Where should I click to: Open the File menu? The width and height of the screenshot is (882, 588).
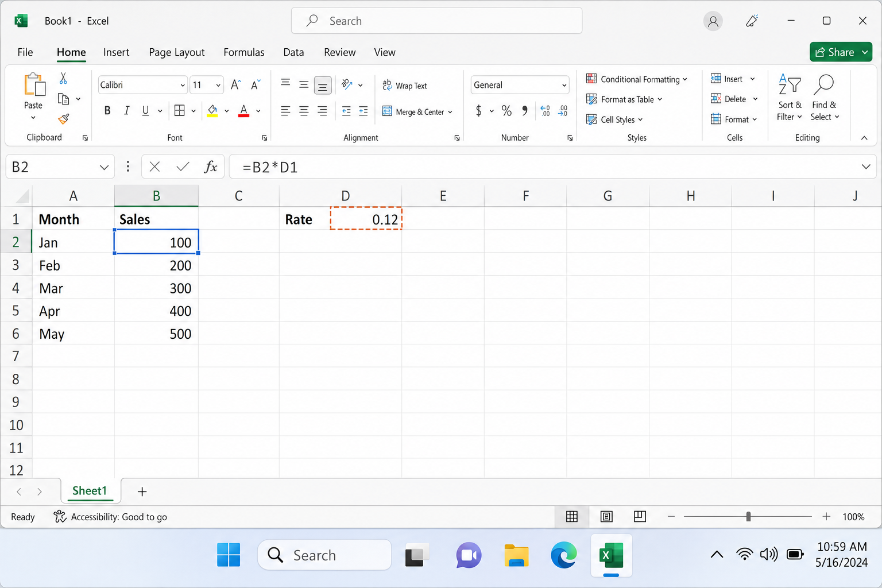pyautogui.click(x=25, y=52)
